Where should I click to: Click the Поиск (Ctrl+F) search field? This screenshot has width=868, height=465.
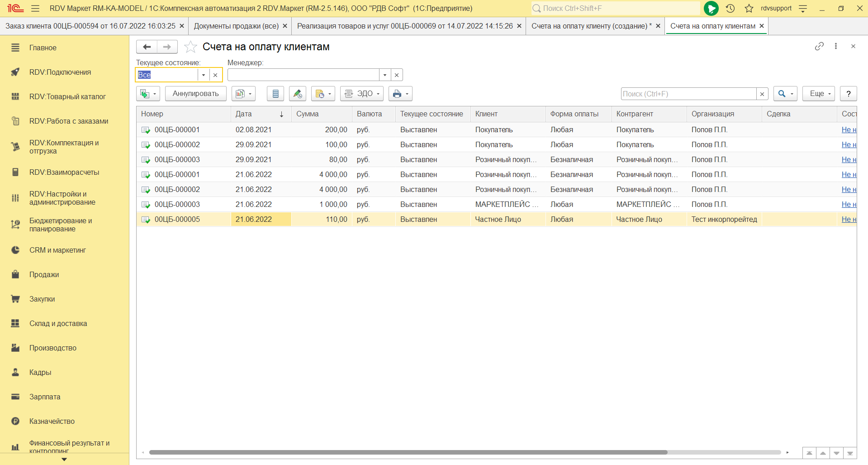pyautogui.click(x=688, y=94)
